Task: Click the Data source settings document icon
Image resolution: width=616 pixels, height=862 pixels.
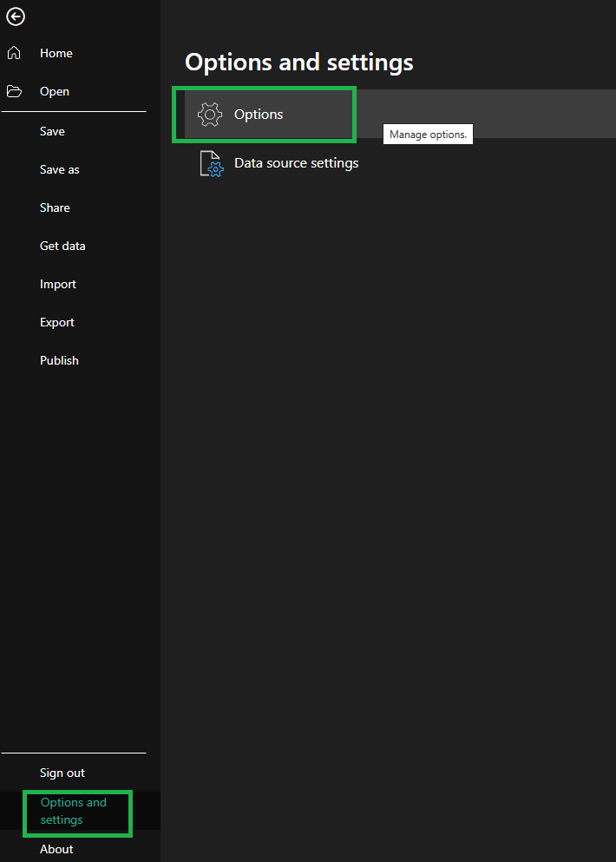Action: point(211,163)
